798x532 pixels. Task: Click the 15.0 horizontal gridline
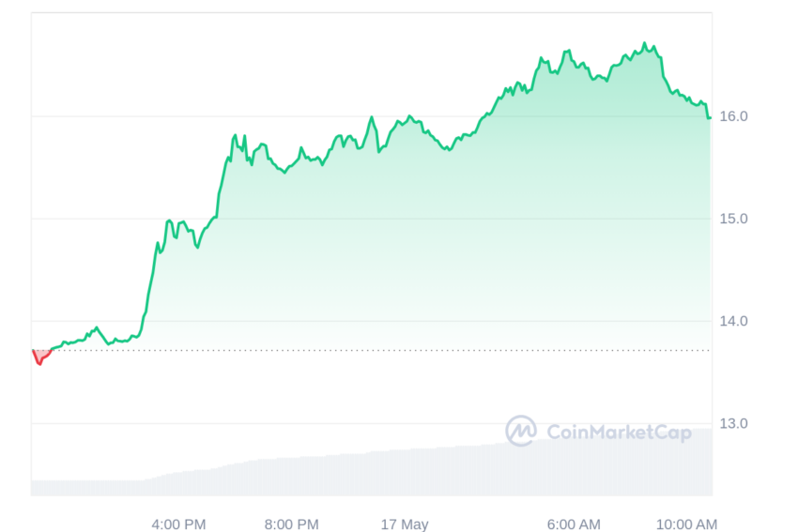point(372,219)
